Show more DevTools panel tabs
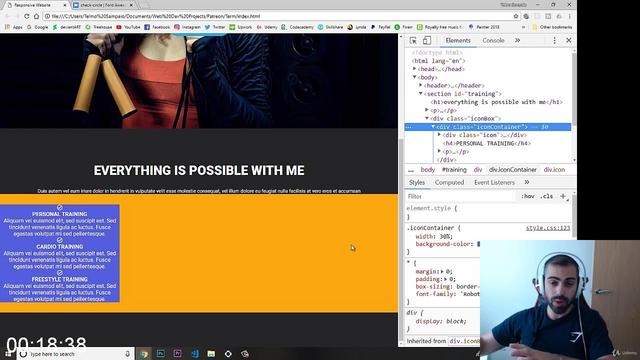Viewport: 640px width, 360px height. [518, 40]
